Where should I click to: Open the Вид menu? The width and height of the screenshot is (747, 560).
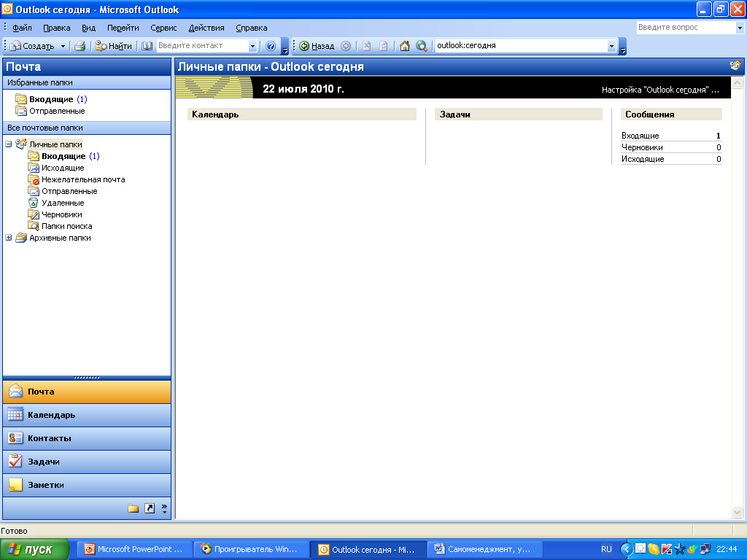tap(88, 28)
